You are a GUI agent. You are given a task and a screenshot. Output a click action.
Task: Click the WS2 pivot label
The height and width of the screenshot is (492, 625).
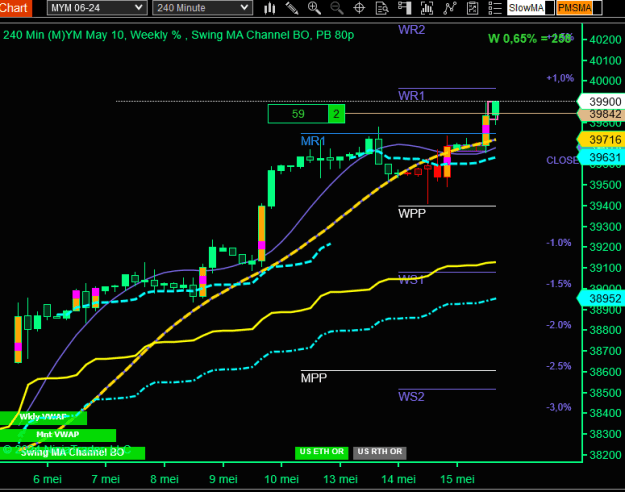[411, 397]
